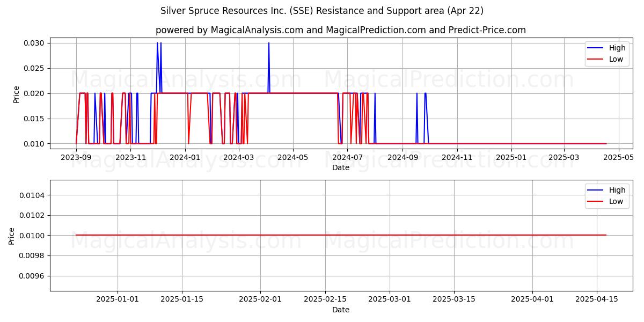Click 'Low' in the top chart legend
Viewport: 644px width, 322px height.
(616, 60)
